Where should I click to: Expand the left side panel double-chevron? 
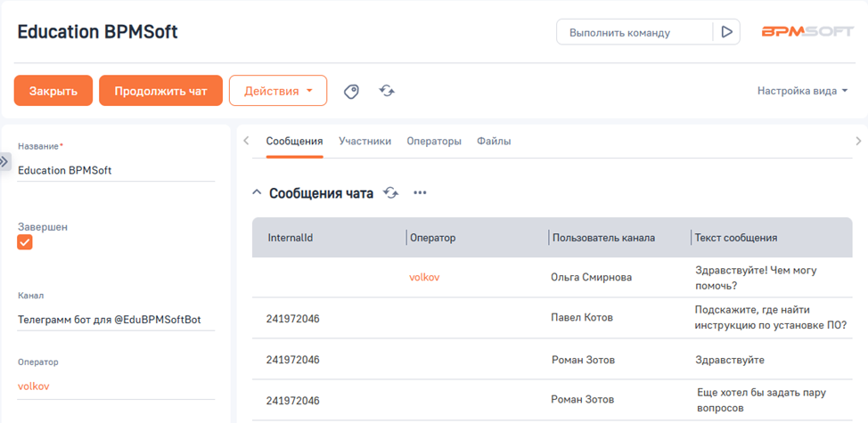pyautogui.click(x=5, y=161)
